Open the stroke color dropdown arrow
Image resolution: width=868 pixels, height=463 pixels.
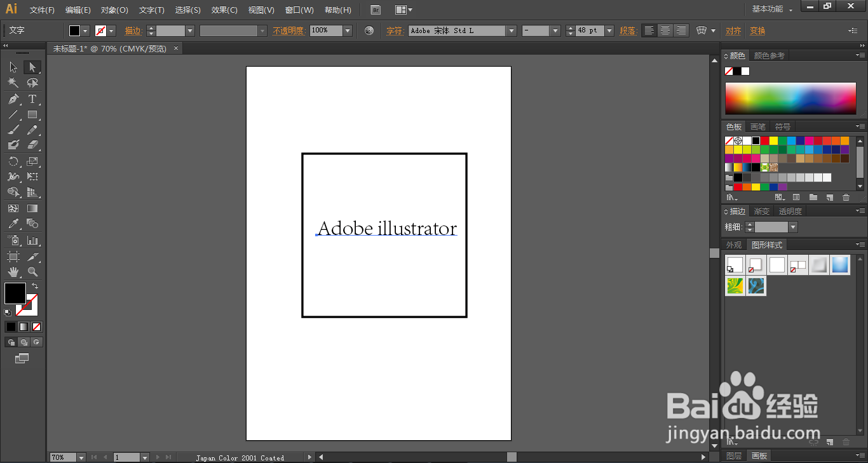112,30
